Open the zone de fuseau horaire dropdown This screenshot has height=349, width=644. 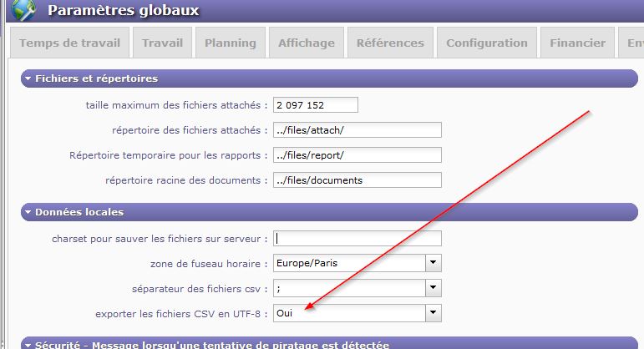(x=433, y=263)
